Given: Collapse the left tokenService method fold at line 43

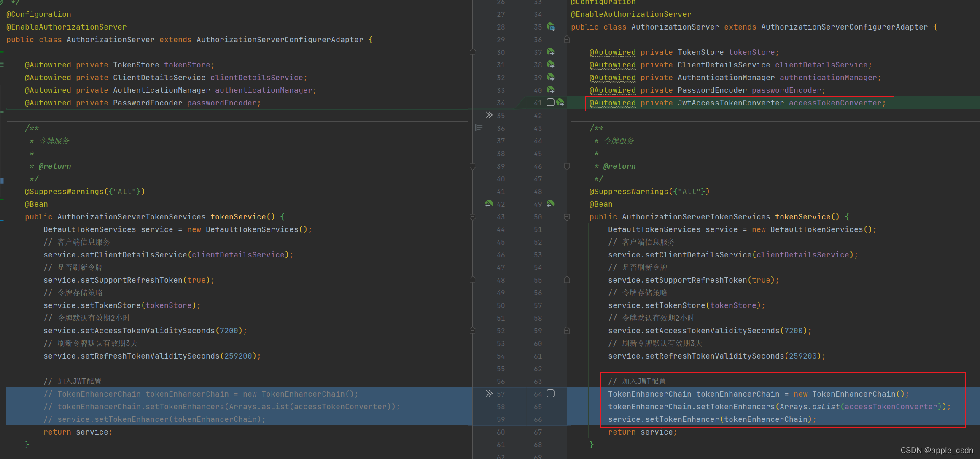Looking at the screenshot, I should pos(472,217).
